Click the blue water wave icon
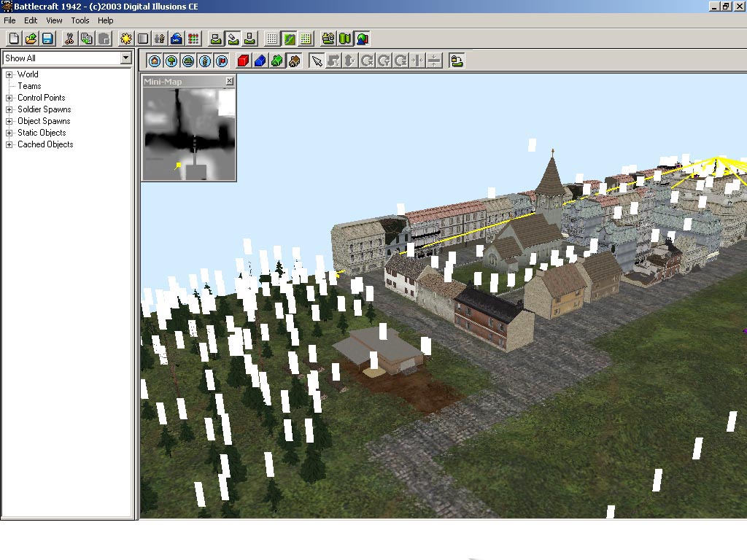Screen dimensions: 747x560 pos(177,39)
